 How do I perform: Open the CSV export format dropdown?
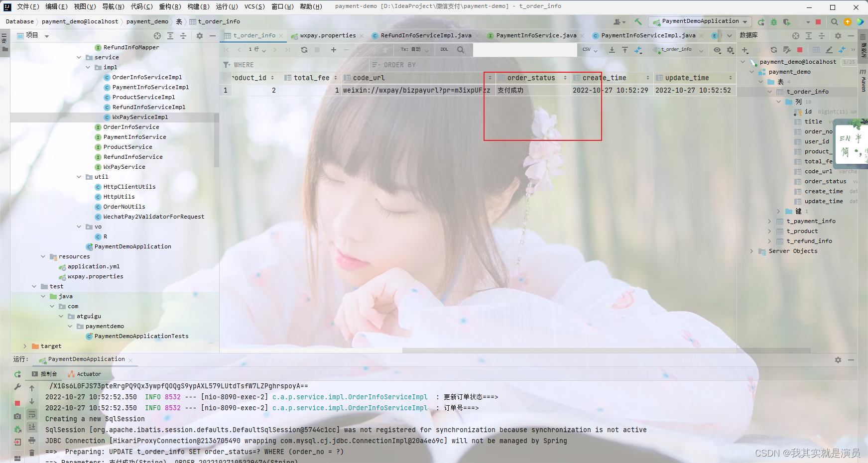coord(590,50)
